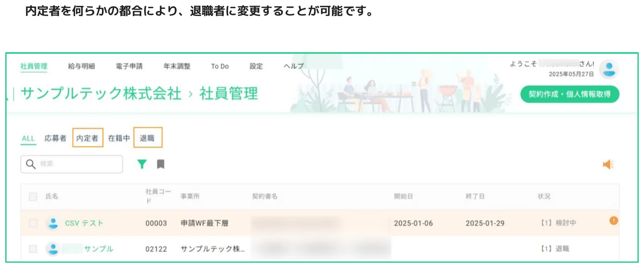Open the 電子申請 menu
The width and height of the screenshot is (644, 268).
(129, 66)
